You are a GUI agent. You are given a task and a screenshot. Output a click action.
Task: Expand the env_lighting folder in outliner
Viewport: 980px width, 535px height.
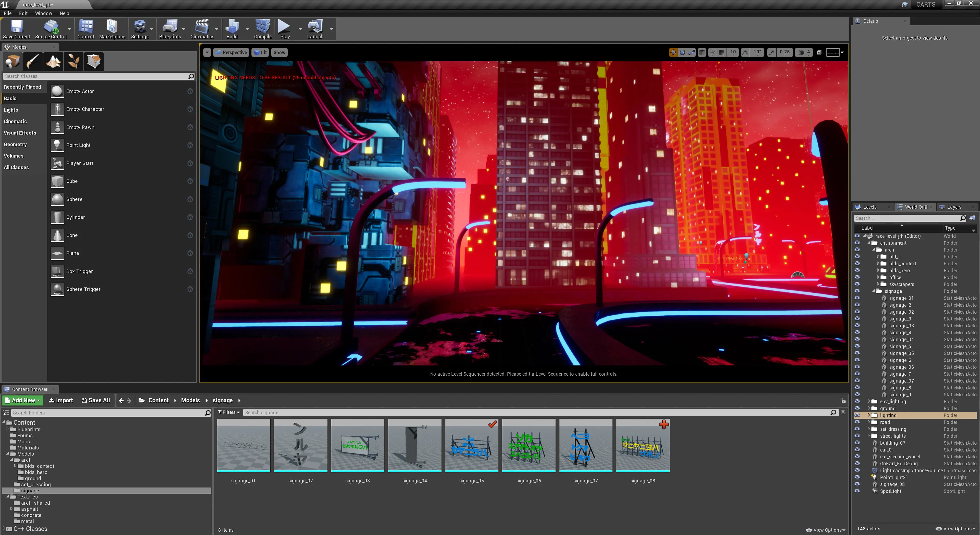[x=868, y=401]
